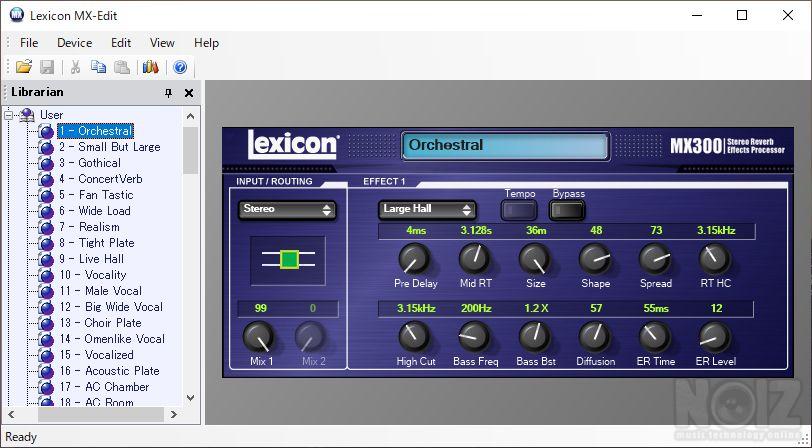Click the Orchestral program name display

(504, 146)
